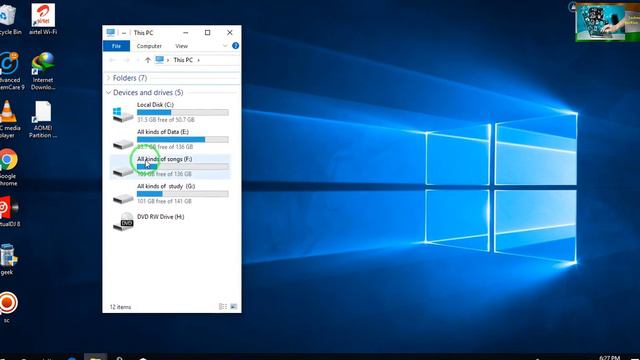Click the All kinds of study (G:) label

coord(166,186)
